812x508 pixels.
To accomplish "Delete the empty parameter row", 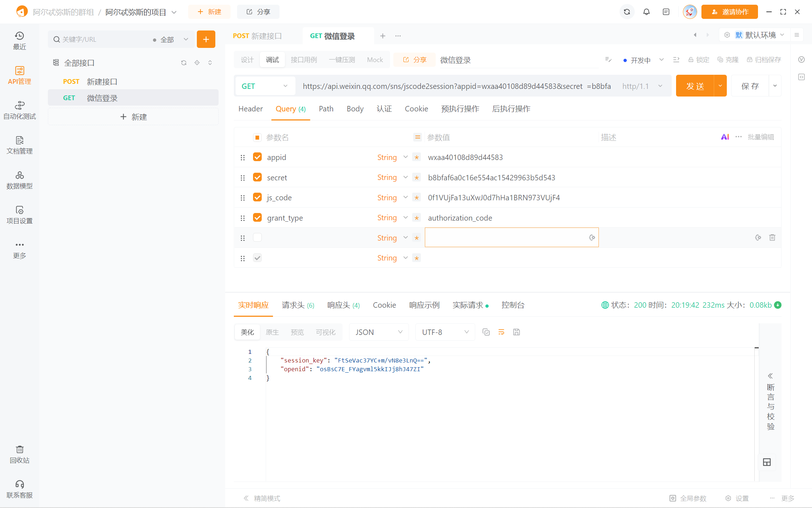I will [x=772, y=237].
